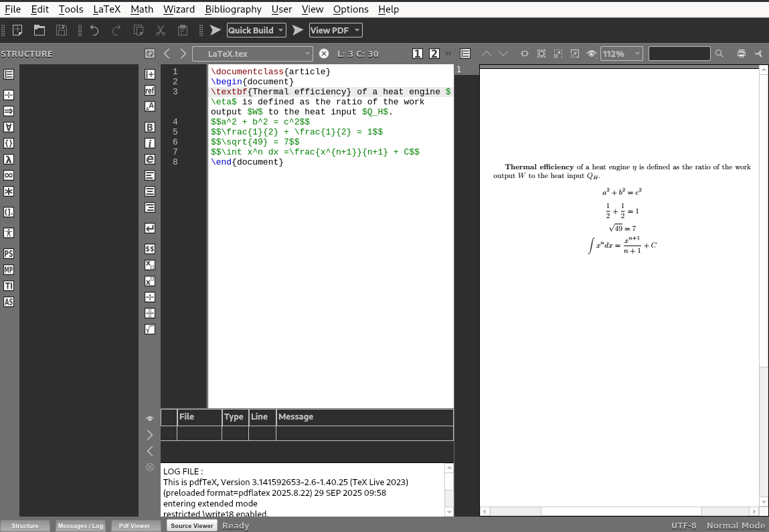Insert inline math with the $$ icon

point(150,248)
